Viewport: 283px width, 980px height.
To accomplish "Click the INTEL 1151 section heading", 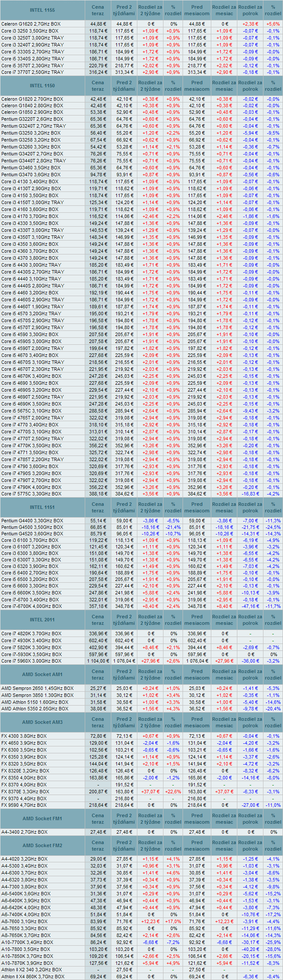I will 42,507.
